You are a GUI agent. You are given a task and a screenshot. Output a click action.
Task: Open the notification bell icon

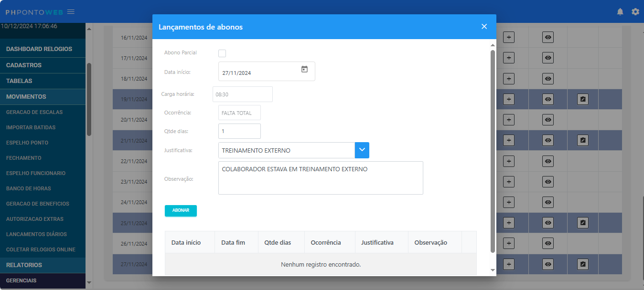[x=620, y=11]
